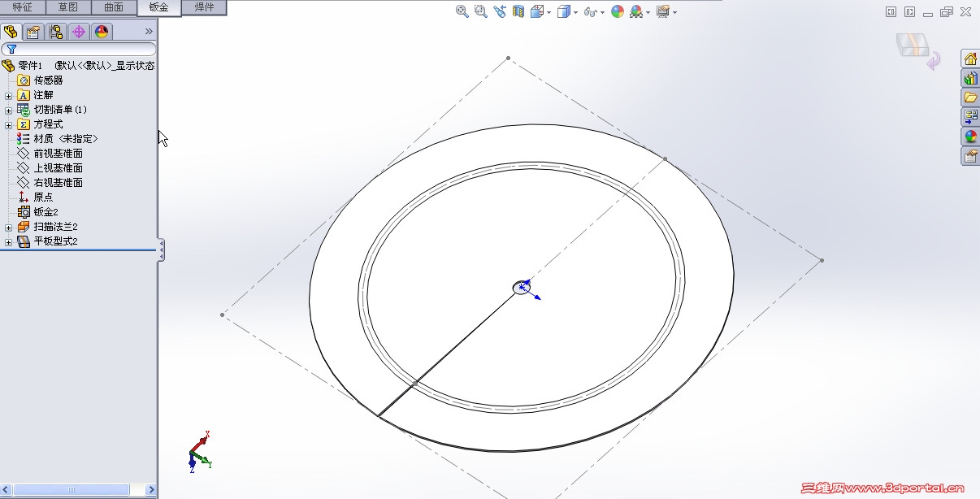Switch to the 焊件 ribbon tab
This screenshot has height=499, width=980.
[204, 7]
